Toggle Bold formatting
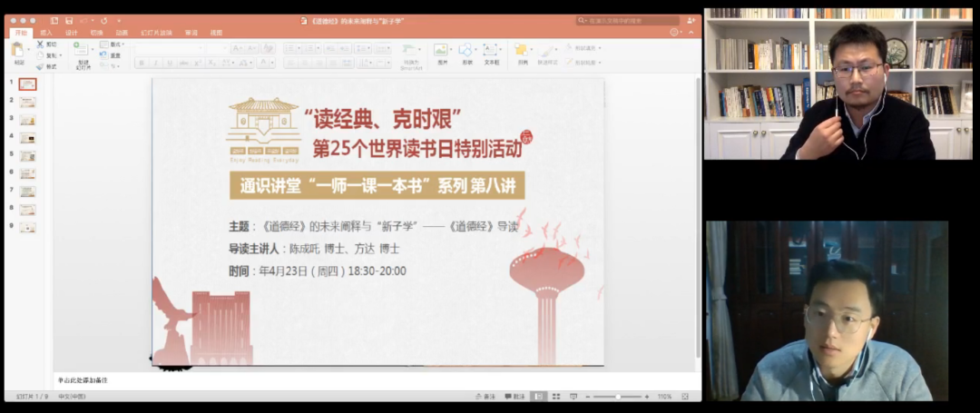This screenshot has height=413, width=980. point(142,64)
